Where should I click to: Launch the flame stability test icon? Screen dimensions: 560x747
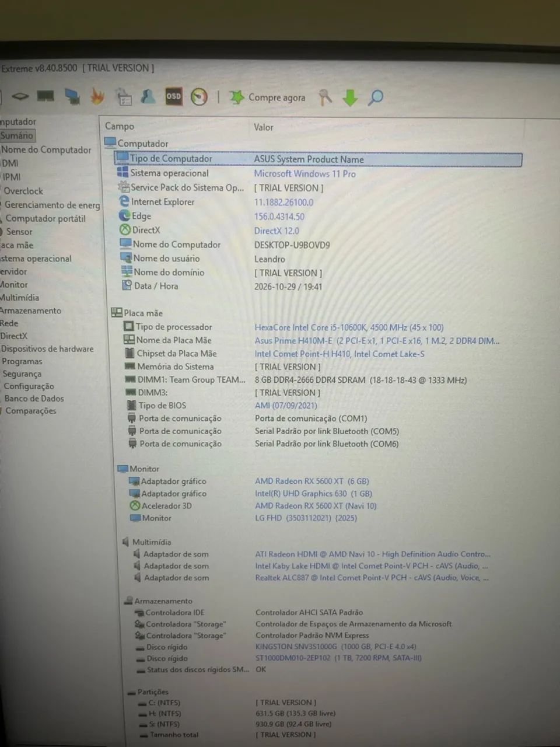click(x=97, y=96)
